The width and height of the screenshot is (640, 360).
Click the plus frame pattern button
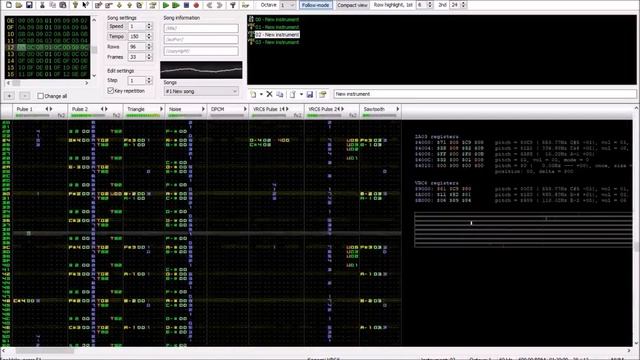click(x=10, y=96)
